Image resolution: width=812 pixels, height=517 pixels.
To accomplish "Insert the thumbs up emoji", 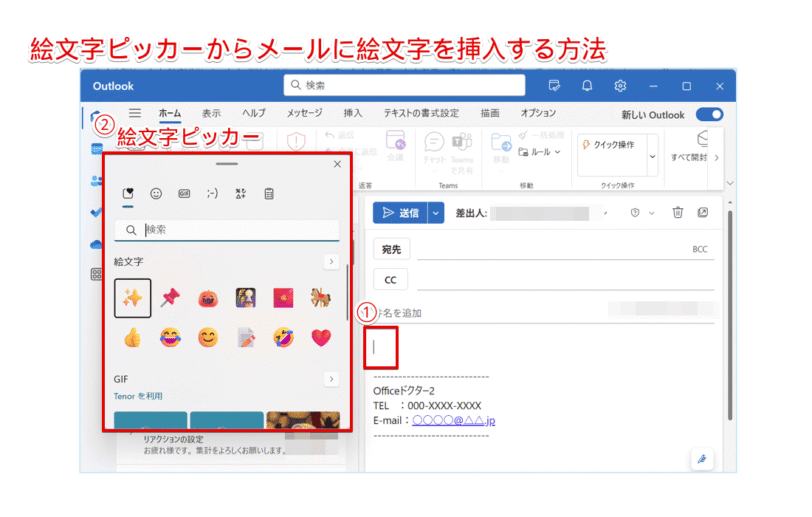I will tap(133, 338).
